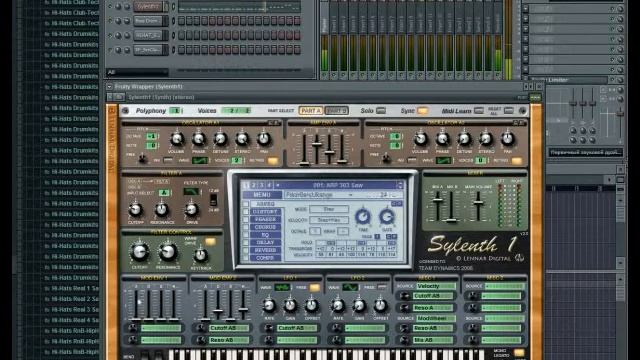Open Misc 1 source Velocity dropdown

[x=436, y=286]
